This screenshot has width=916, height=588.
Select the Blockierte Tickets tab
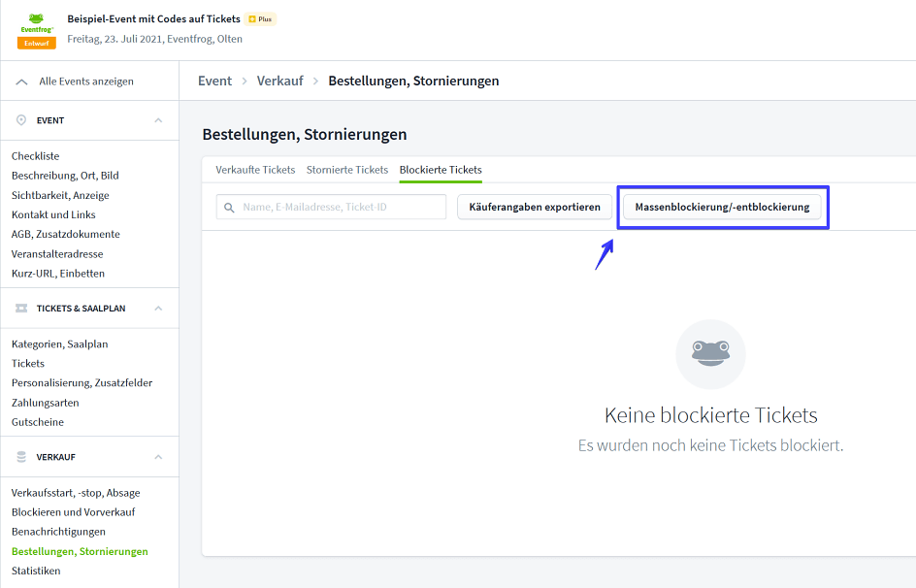coord(441,170)
